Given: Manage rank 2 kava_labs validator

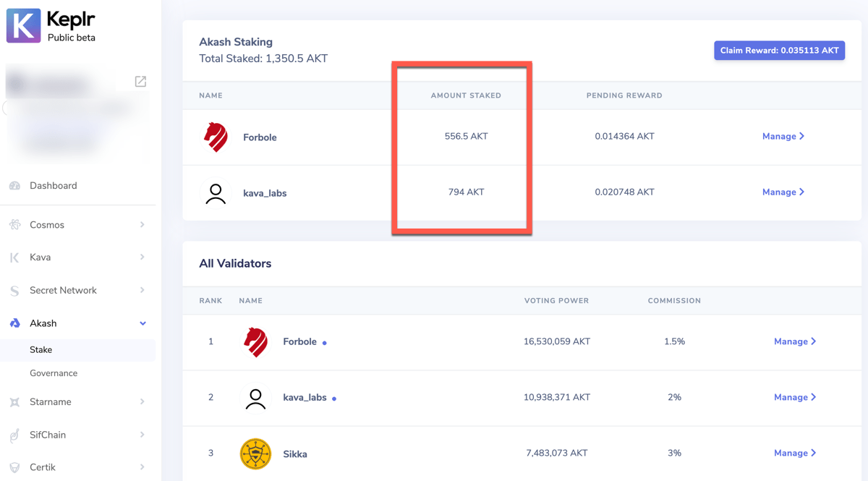Looking at the screenshot, I should (x=795, y=397).
